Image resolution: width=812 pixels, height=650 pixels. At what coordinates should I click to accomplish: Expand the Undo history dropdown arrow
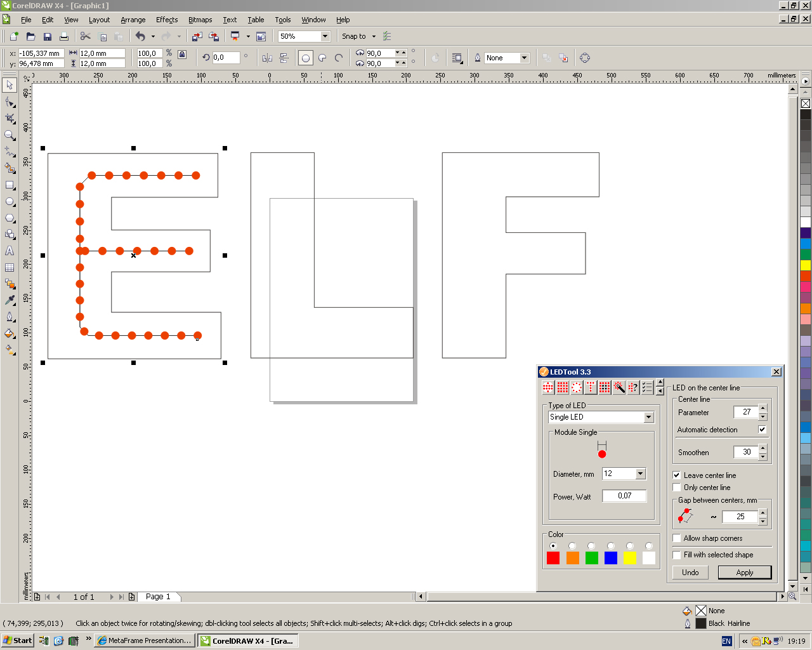(153, 37)
